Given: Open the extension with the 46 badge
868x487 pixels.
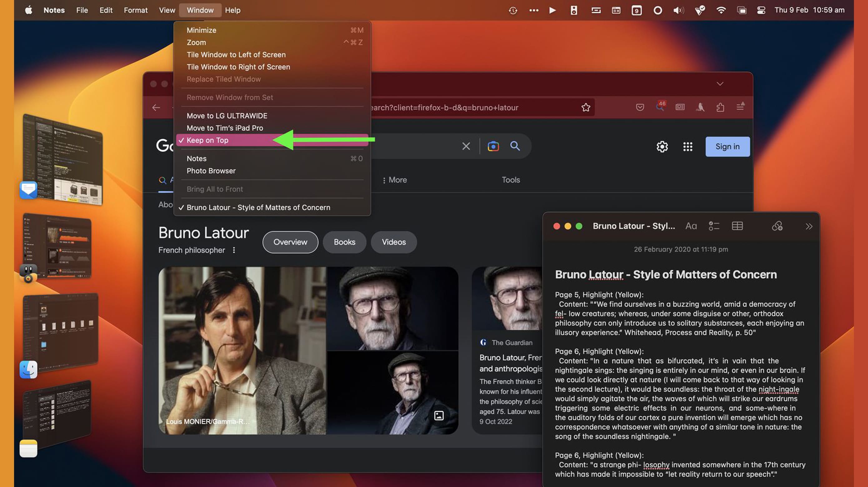Looking at the screenshot, I should 661,107.
